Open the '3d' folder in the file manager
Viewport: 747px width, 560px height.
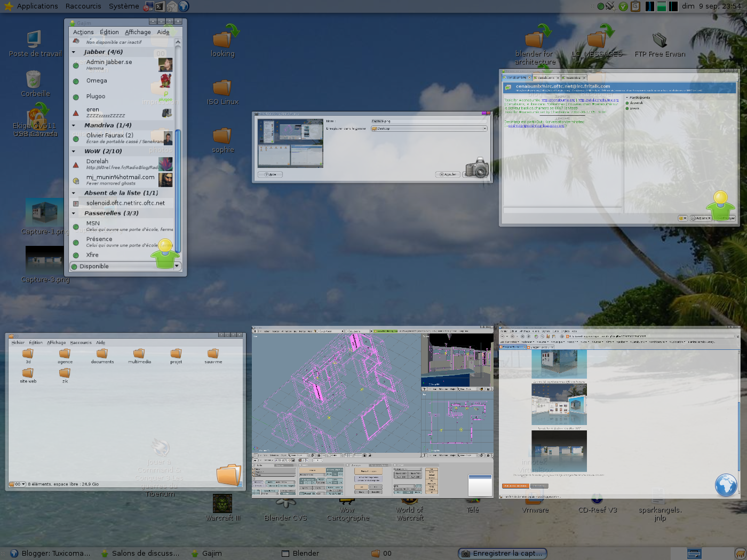coord(28,356)
